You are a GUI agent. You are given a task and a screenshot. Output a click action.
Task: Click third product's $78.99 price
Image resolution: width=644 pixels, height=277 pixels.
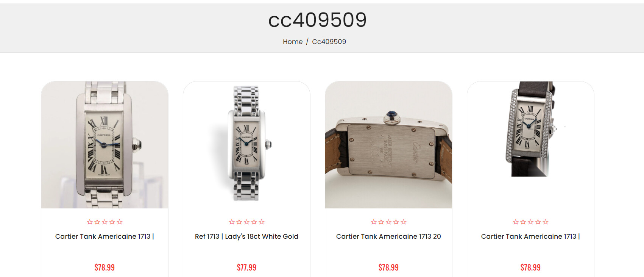pos(388,268)
